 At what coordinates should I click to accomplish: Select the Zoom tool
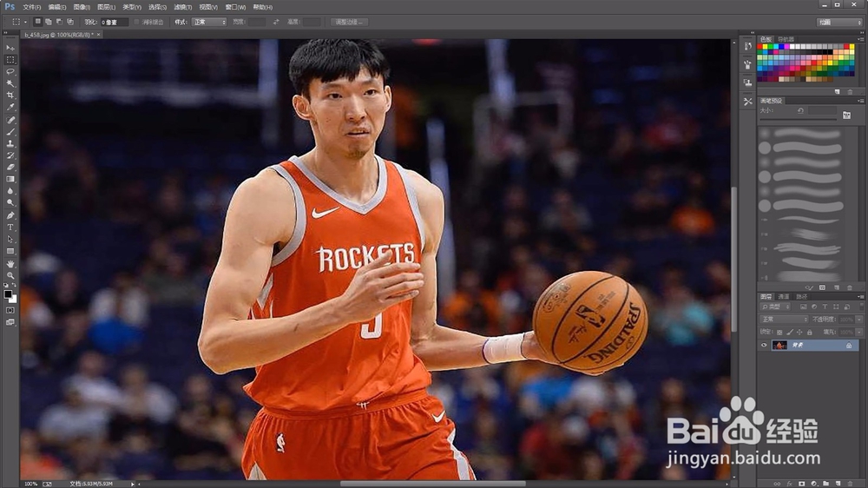(10, 275)
